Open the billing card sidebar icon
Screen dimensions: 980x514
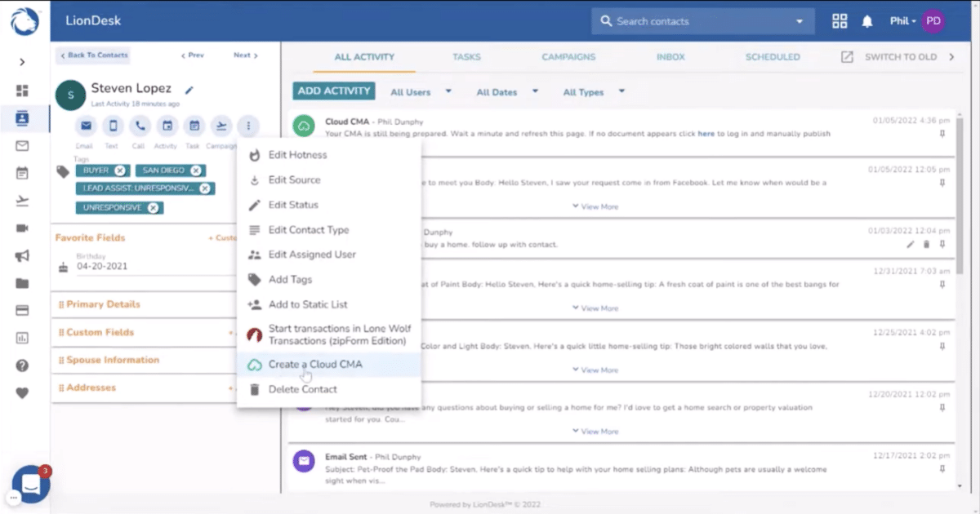tap(22, 310)
